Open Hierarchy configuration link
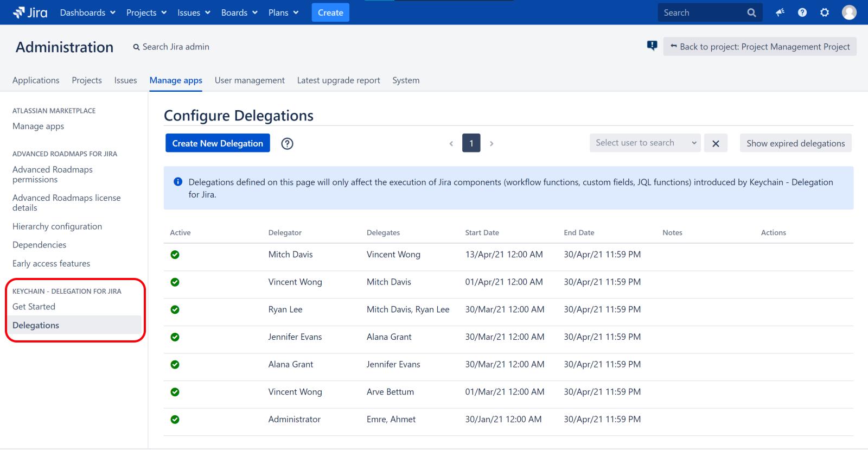 tap(57, 226)
